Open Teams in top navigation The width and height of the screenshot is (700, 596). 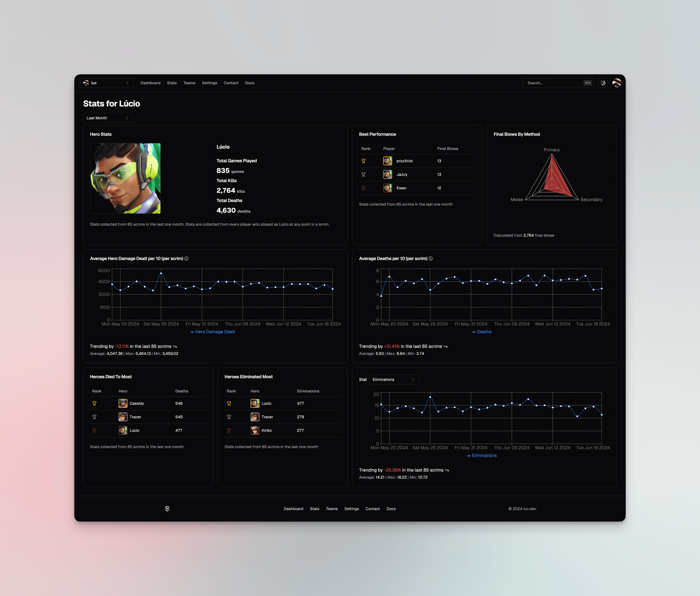[189, 83]
